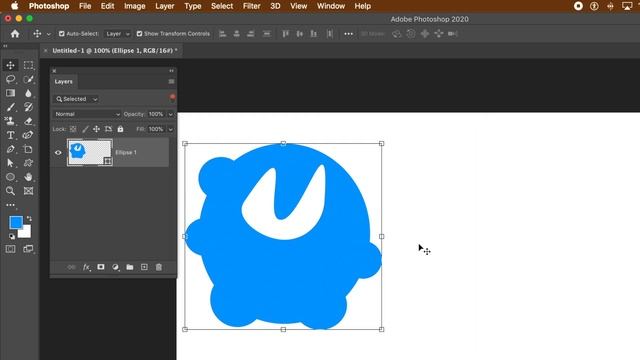The image size is (640, 360).
Task: Open the Layers panel menu
Action: coord(171,82)
